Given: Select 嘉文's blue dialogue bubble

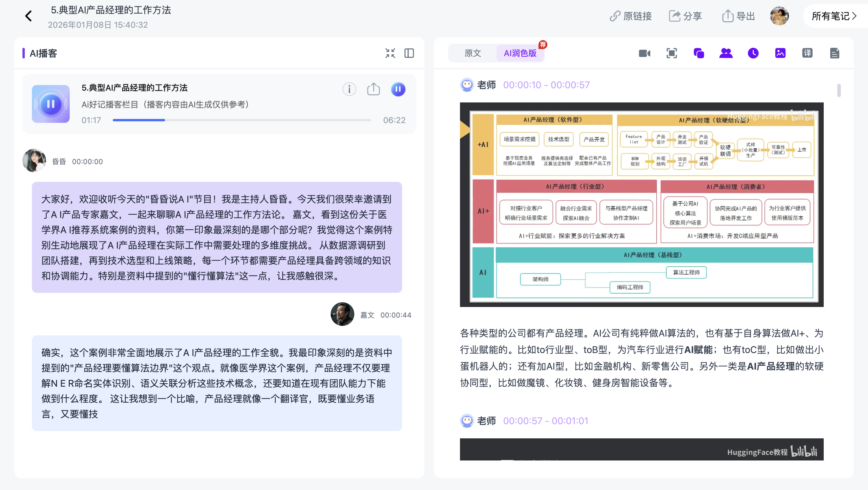Looking at the screenshot, I should coord(217,383).
